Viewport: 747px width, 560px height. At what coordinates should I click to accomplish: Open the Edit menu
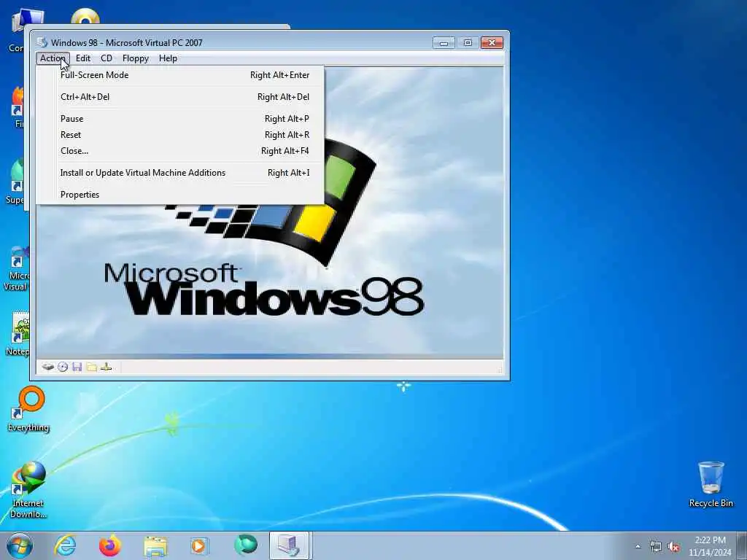click(x=83, y=58)
